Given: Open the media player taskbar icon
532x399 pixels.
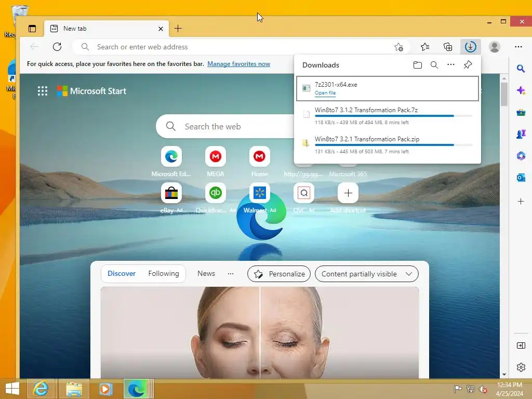Looking at the screenshot, I should coord(105,389).
